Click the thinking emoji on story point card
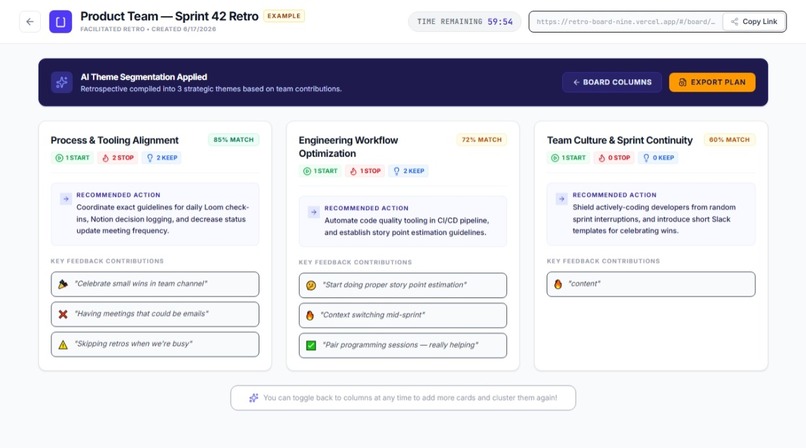Viewport: 806px width, 448px height. tap(311, 285)
